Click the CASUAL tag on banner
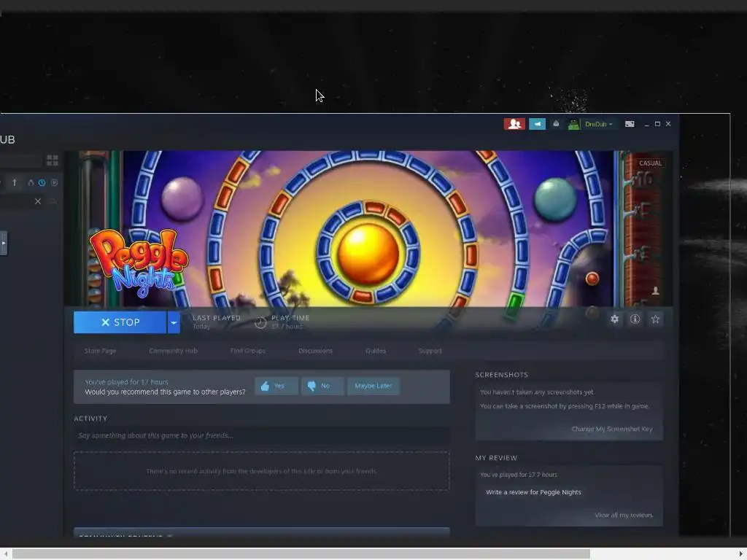 tap(650, 163)
